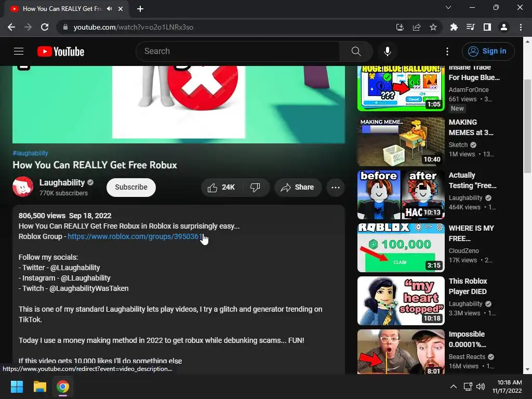Show hidden system tray icons

click(x=453, y=387)
